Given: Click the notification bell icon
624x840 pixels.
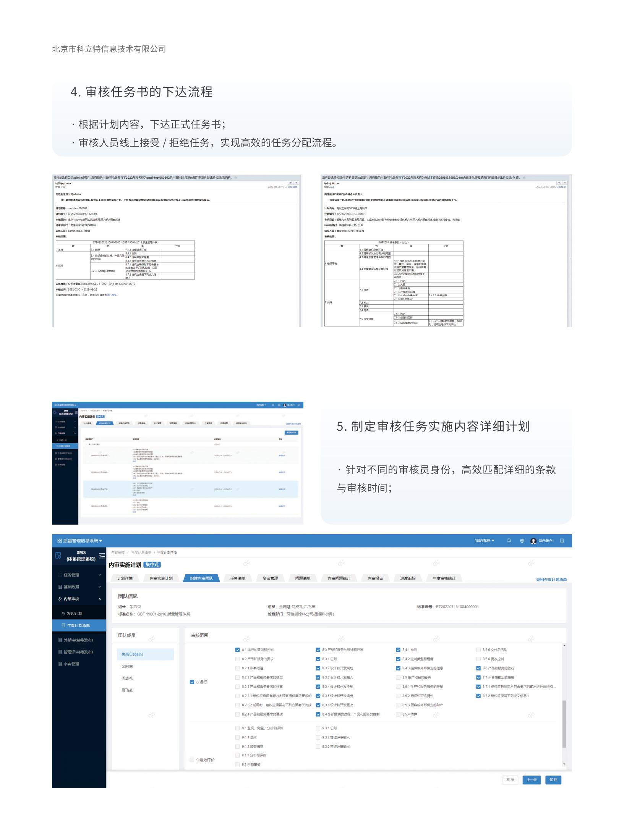Looking at the screenshot, I should pyautogui.click(x=509, y=541).
